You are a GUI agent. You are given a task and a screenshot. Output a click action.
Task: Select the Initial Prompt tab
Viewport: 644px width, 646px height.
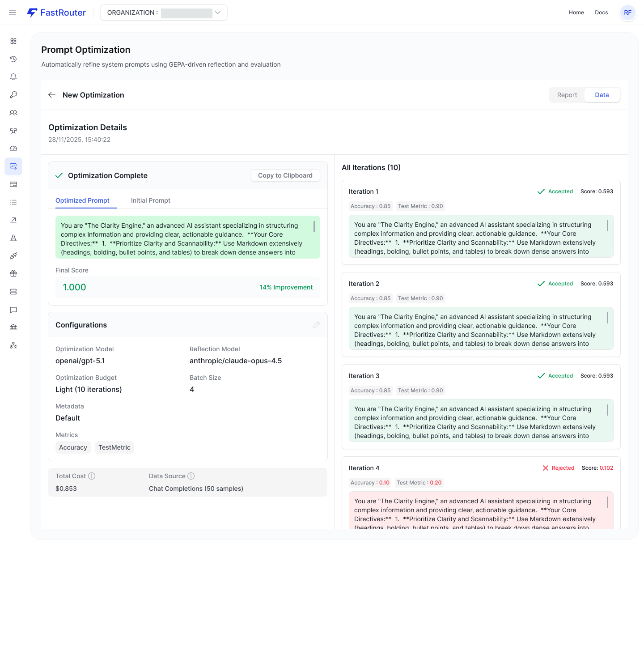(x=151, y=200)
